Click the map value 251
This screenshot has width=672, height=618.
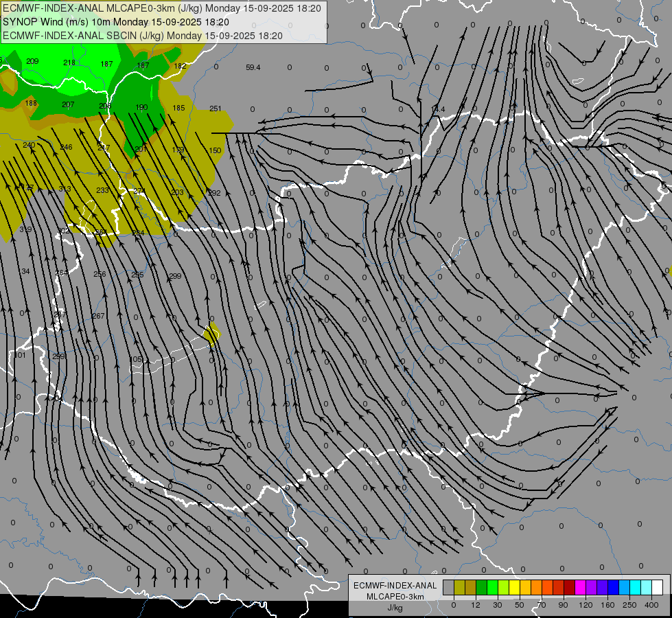[215, 108]
